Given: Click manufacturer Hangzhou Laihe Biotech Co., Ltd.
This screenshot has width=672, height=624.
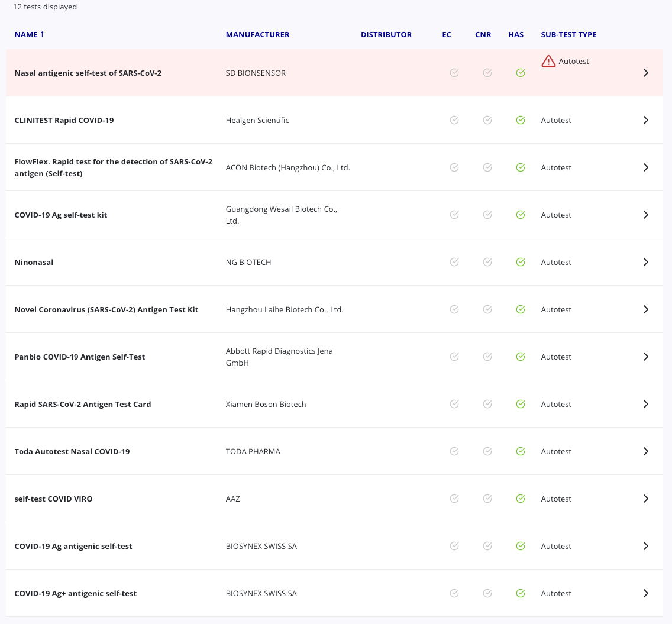Looking at the screenshot, I should 285,309.
